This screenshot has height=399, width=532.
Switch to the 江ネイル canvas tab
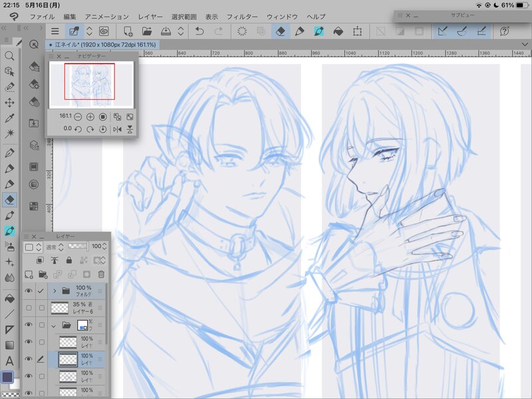click(x=102, y=45)
